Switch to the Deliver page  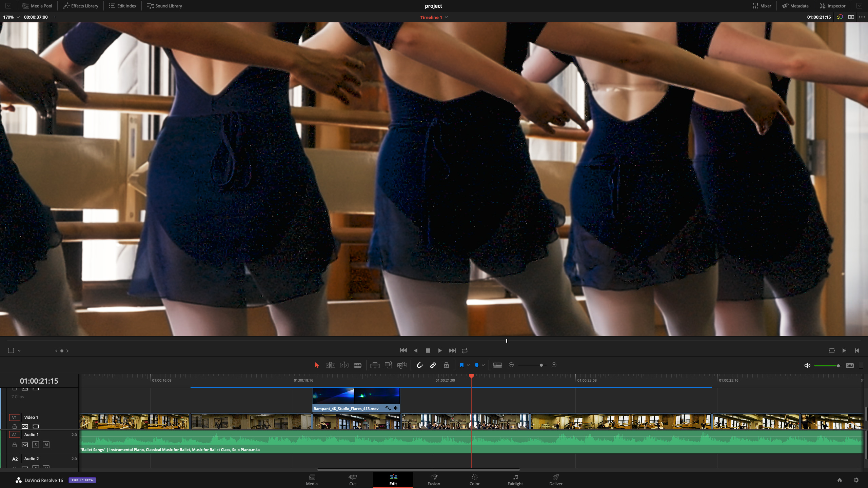(x=556, y=480)
